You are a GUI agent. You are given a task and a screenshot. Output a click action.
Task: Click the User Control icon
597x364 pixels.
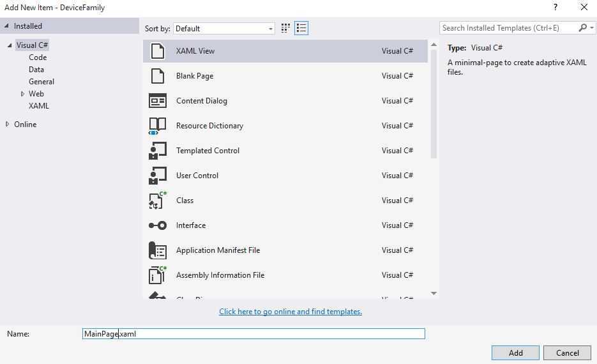pyautogui.click(x=158, y=176)
